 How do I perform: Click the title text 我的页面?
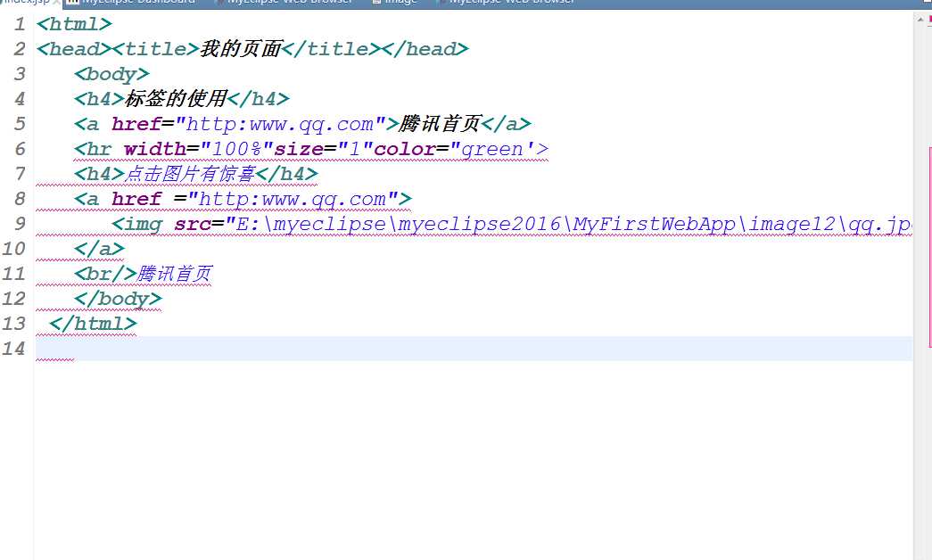coord(240,49)
